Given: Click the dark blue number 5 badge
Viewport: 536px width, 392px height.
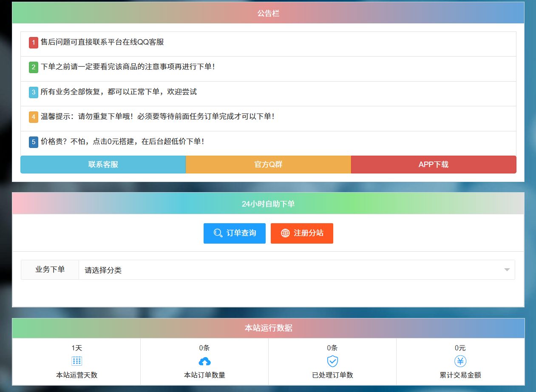Looking at the screenshot, I should 34,142.
